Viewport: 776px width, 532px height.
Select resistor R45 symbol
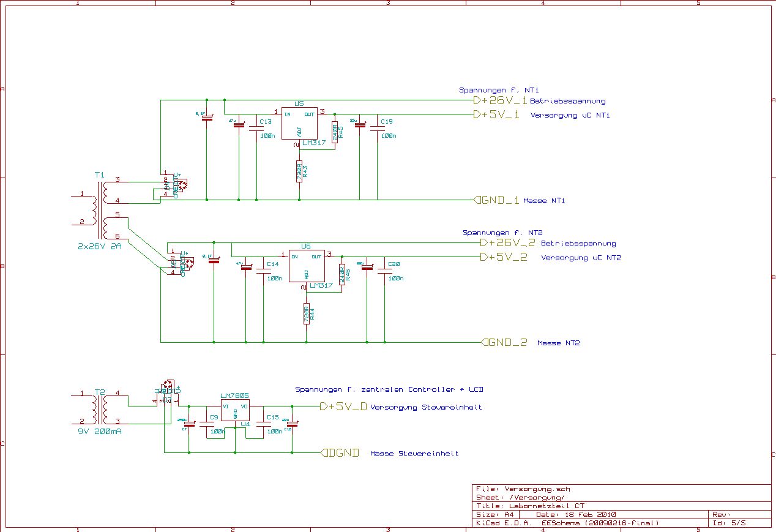click(335, 132)
